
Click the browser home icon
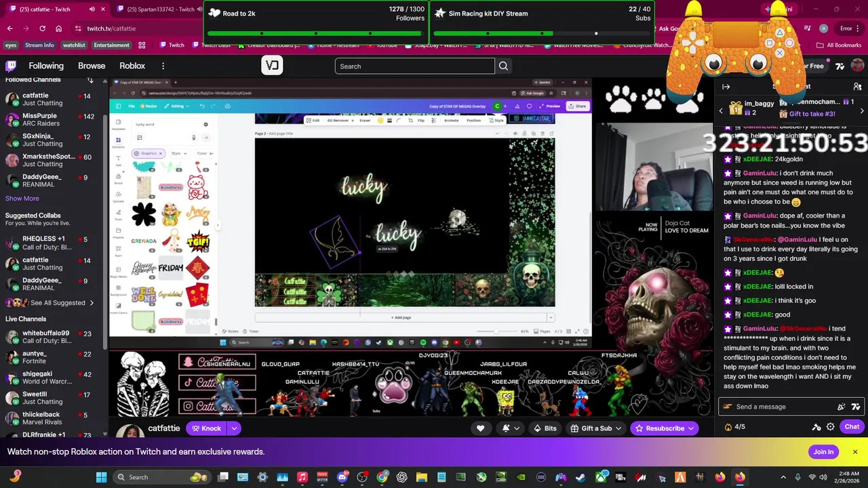(x=58, y=28)
